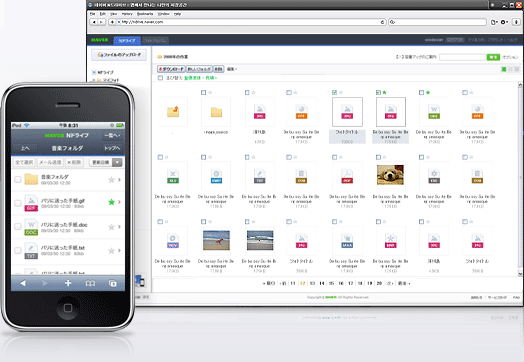Tap the chevron on phone .gif row
The width and height of the screenshot is (524, 362).
point(119,202)
